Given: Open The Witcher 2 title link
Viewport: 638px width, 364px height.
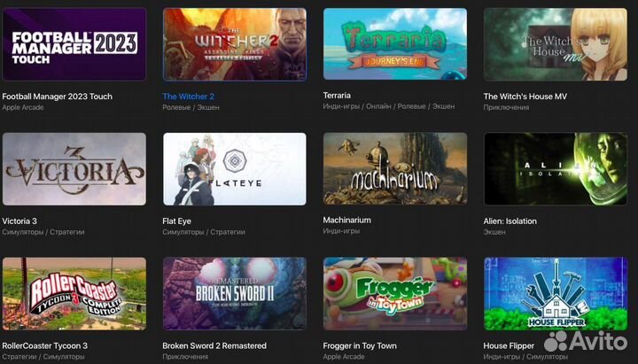Looking at the screenshot, I should (x=189, y=97).
